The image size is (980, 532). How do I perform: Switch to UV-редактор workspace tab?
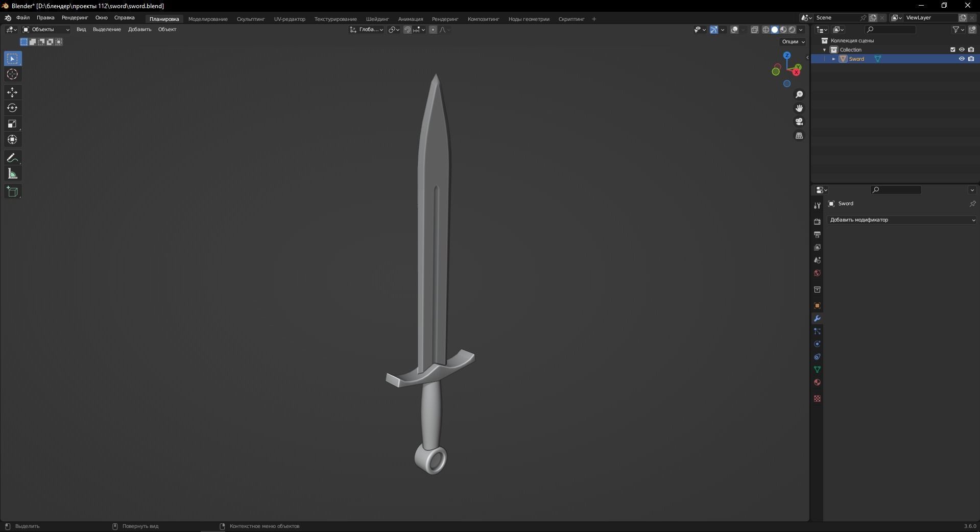coord(290,19)
